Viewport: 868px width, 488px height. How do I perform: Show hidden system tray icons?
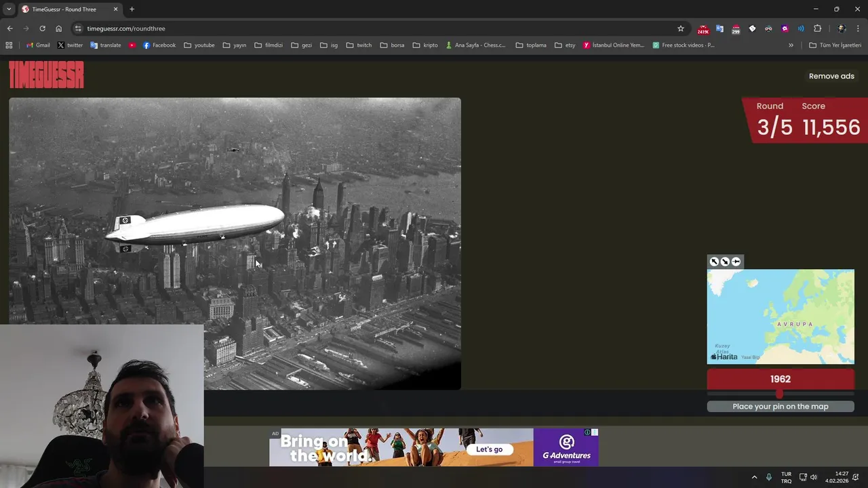click(754, 477)
